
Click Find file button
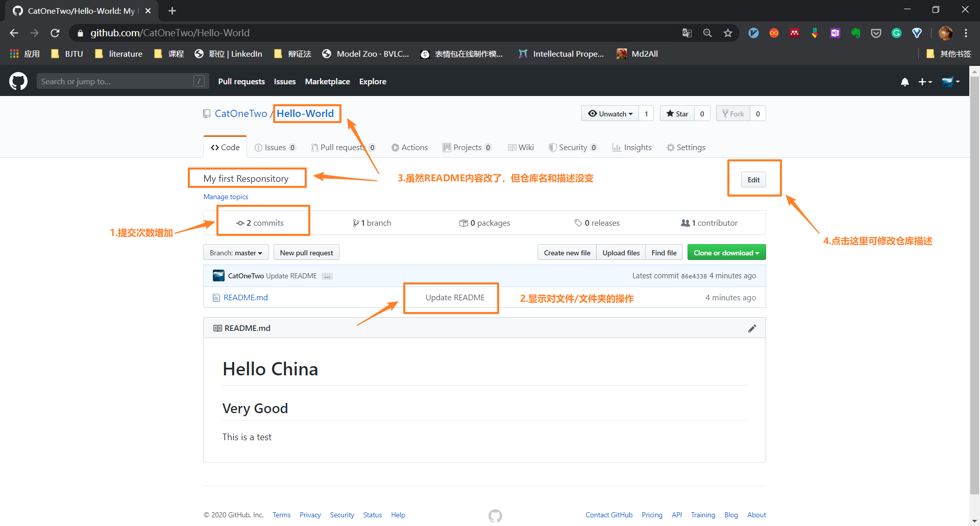point(664,253)
